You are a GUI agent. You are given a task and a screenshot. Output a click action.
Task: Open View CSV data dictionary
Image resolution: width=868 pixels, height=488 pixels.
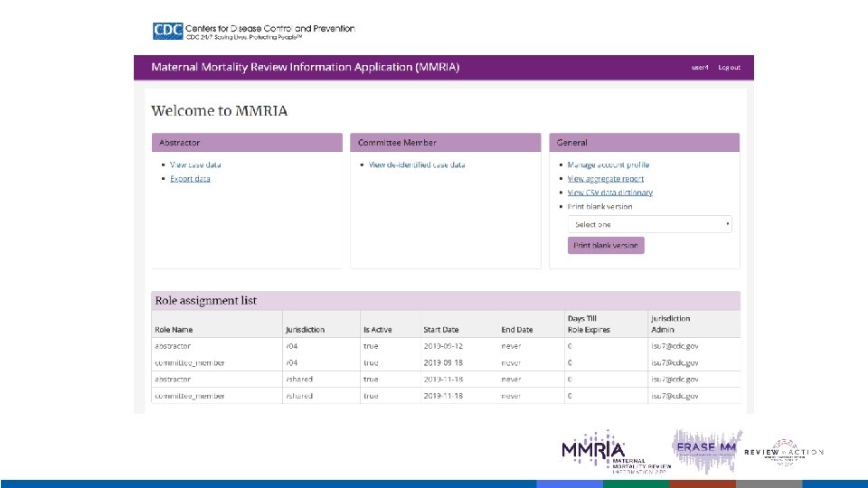(x=610, y=192)
